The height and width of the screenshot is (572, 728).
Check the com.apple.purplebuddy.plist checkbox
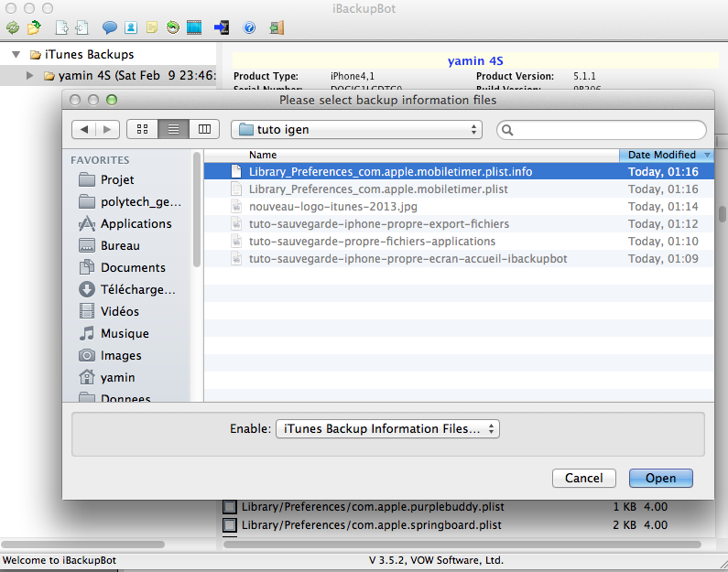click(x=229, y=507)
